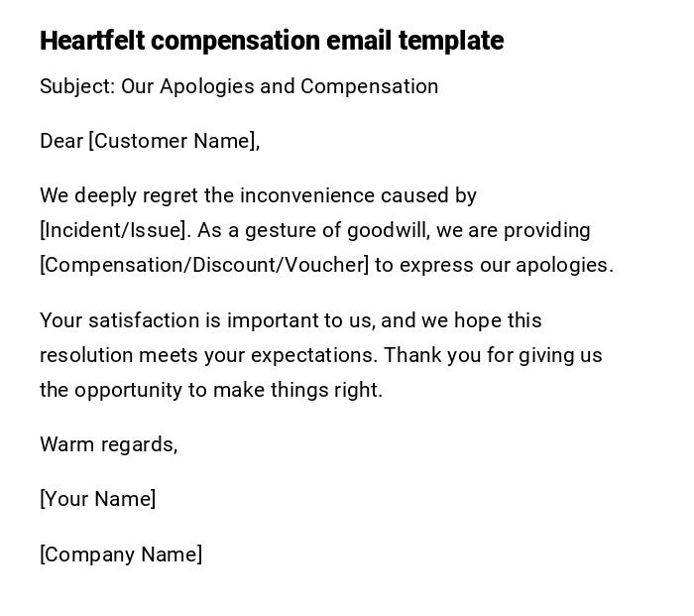Click the [Company Name] placeholder
Screen dimensions: 694x616
(121, 554)
